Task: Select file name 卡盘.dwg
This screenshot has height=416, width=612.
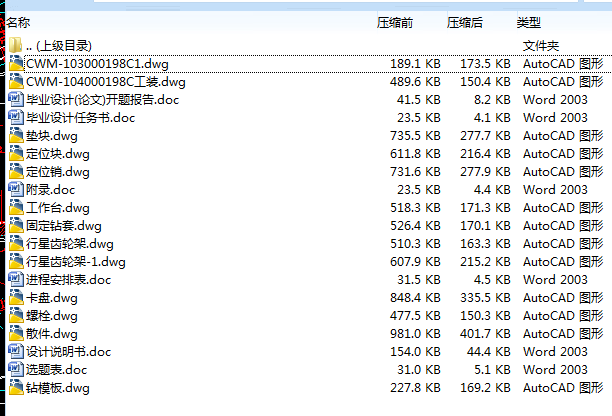Action: point(52,298)
